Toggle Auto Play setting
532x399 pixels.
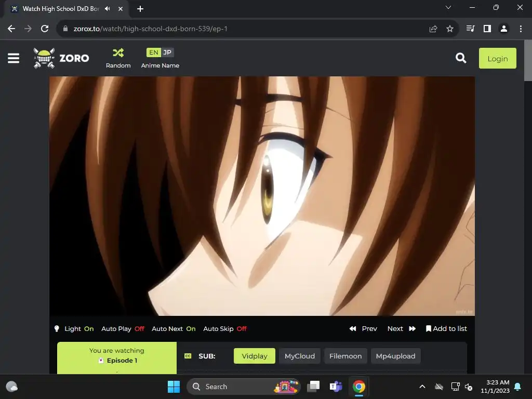[x=123, y=328]
